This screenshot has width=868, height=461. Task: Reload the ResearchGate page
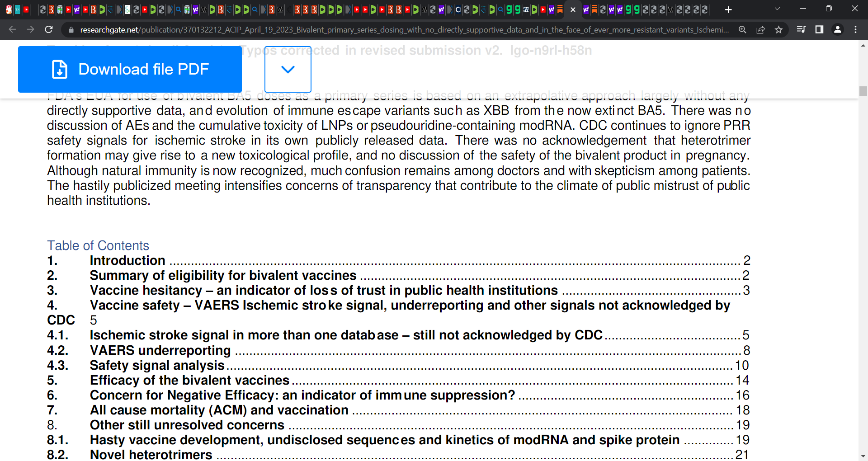[x=49, y=29]
